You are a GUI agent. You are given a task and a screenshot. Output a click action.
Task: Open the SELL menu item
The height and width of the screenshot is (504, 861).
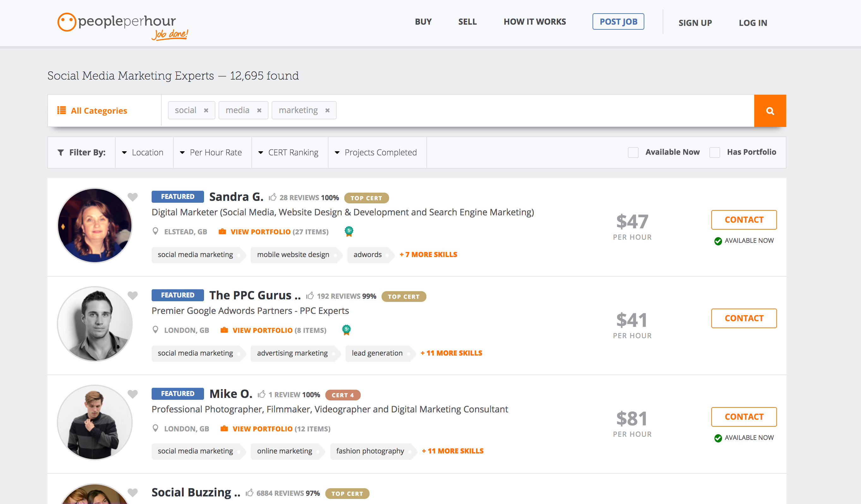tap(467, 21)
